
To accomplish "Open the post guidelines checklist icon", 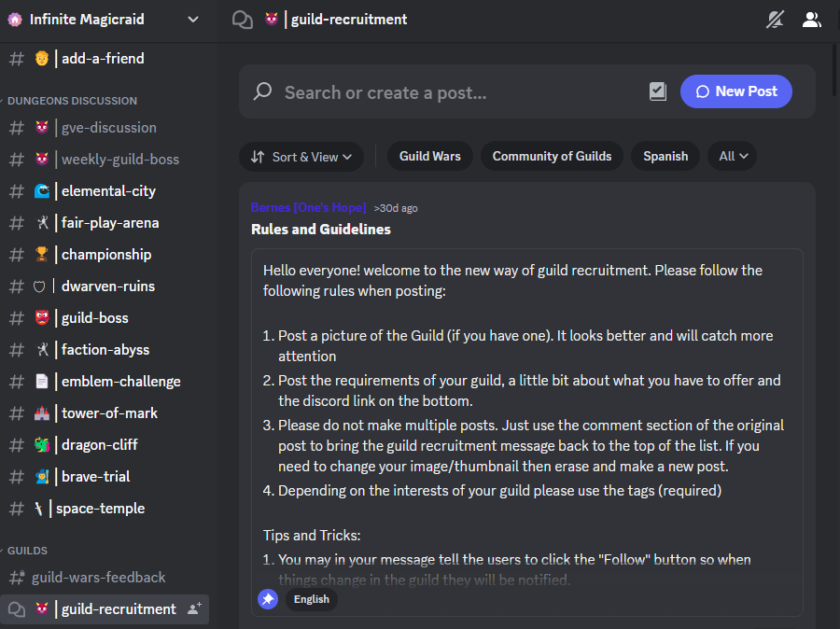I will point(658,91).
